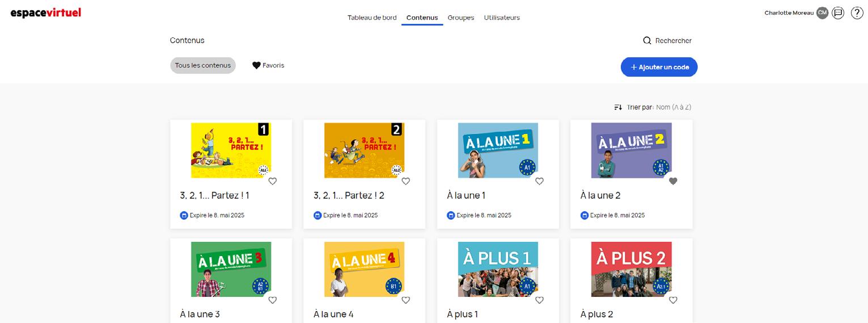The image size is (868, 323).
Task: Click À la une 1 cover image
Action: (498, 150)
